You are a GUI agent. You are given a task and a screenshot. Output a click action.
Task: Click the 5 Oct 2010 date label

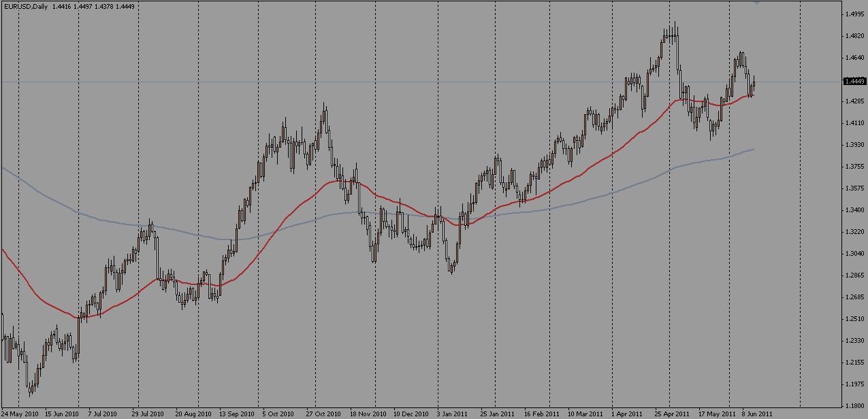277,414
